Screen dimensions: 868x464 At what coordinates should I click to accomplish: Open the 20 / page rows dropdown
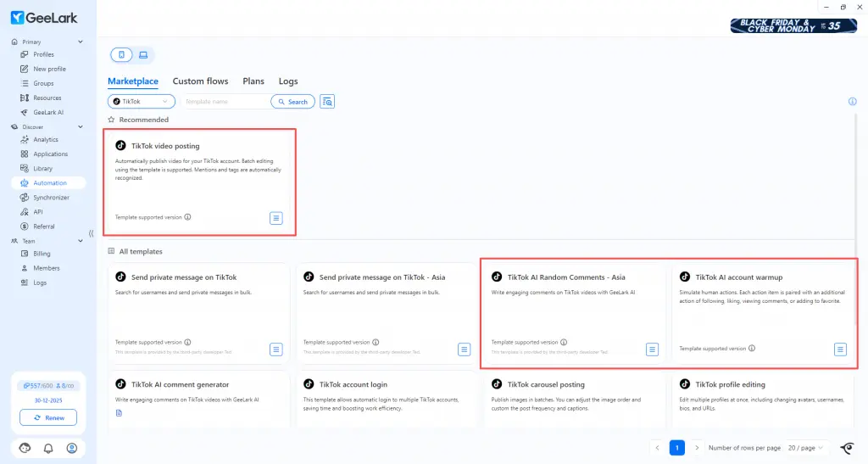click(805, 447)
